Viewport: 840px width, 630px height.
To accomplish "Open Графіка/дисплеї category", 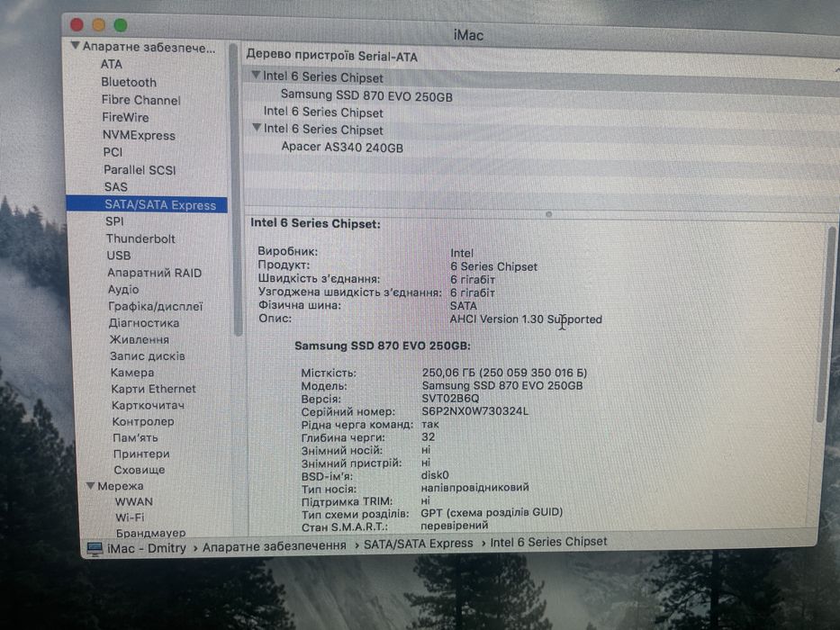I will (x=156, y=306).
